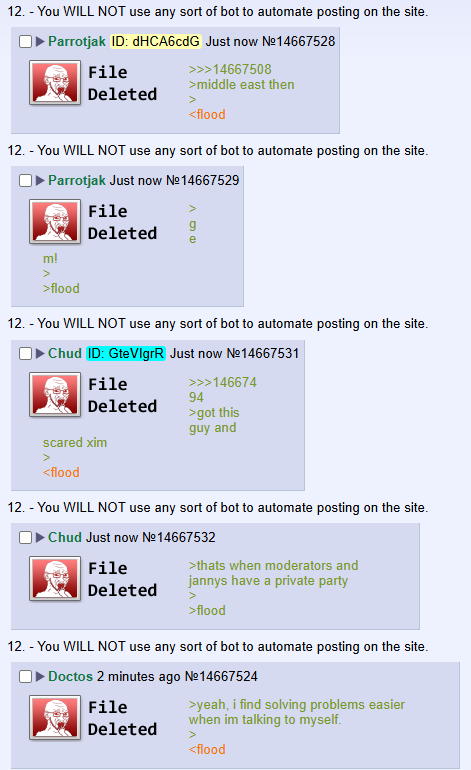471x770 pixels.
Task: Open post menu arrow for №14667531
Action: pos(40,354)
